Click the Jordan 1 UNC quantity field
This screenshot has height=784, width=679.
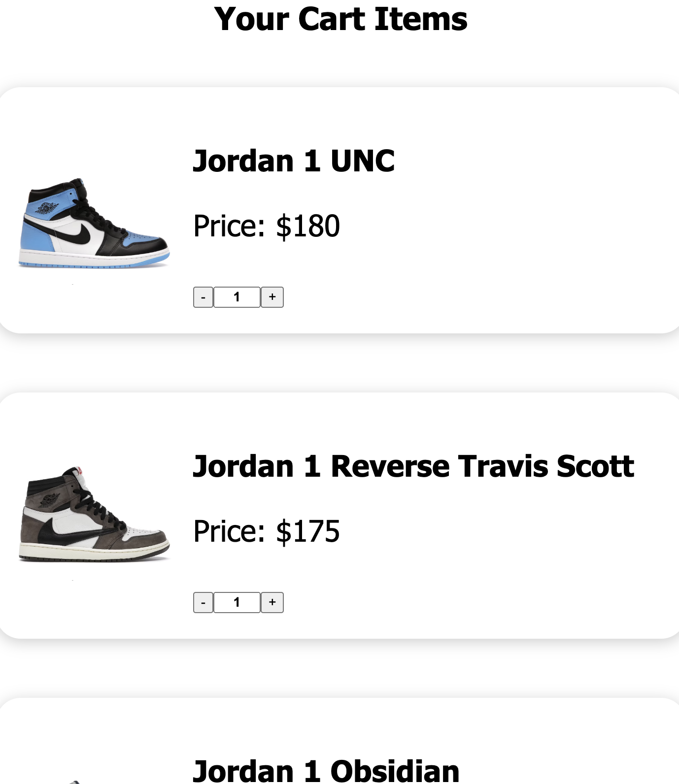237,297
